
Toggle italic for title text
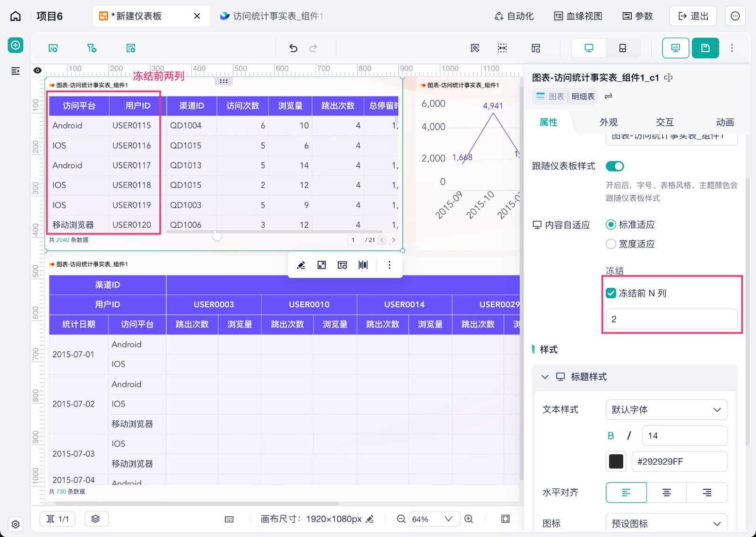[629, 436]
